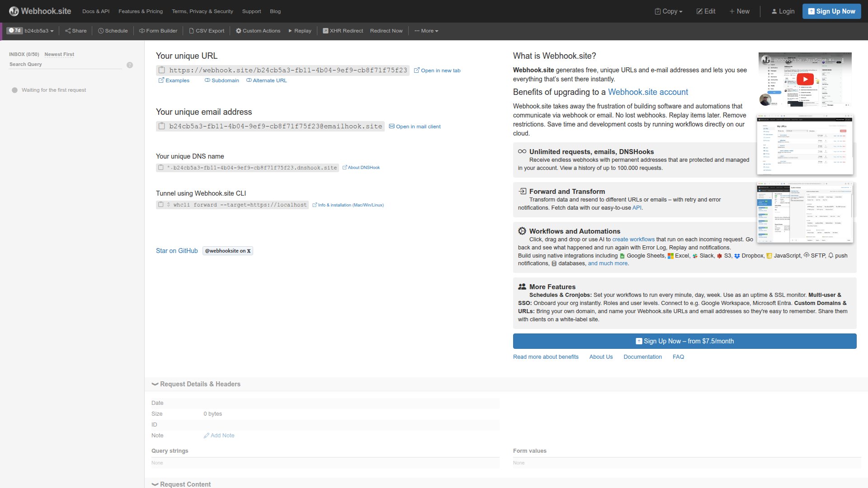
Task: Click Sign Up Now – from $7.5/month
Action: (x=684, y=341)
